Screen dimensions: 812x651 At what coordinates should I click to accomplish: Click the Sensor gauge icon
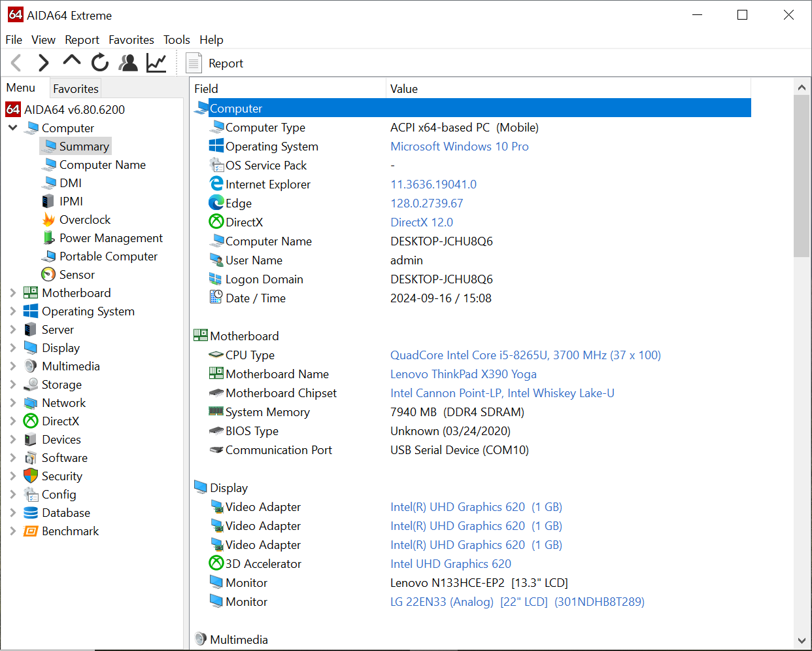48,274
